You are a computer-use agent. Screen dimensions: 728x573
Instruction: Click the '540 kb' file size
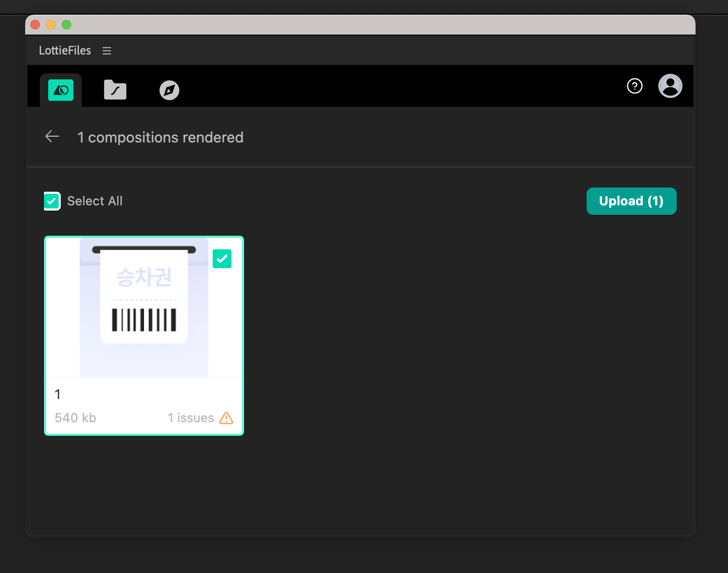pos(75,418)
